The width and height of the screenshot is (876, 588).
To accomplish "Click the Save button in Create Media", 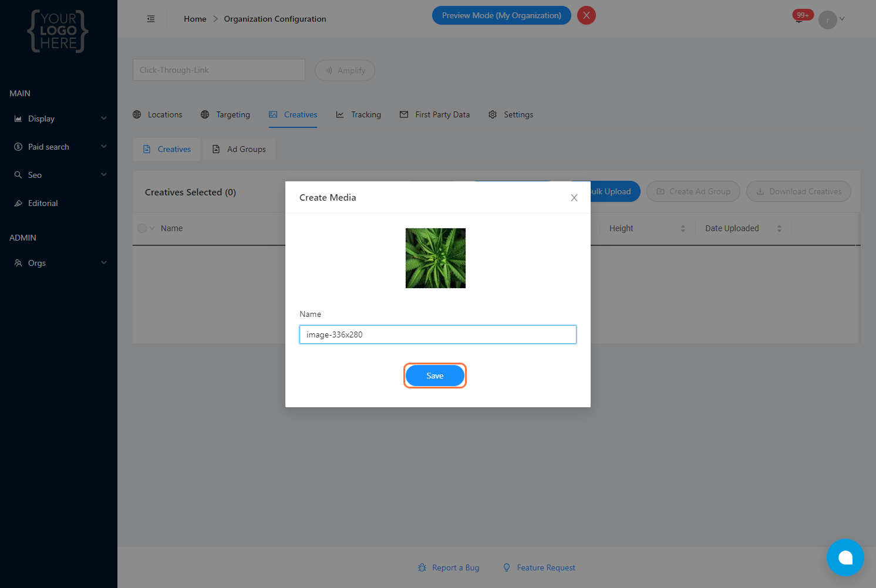I will (435, 376).
